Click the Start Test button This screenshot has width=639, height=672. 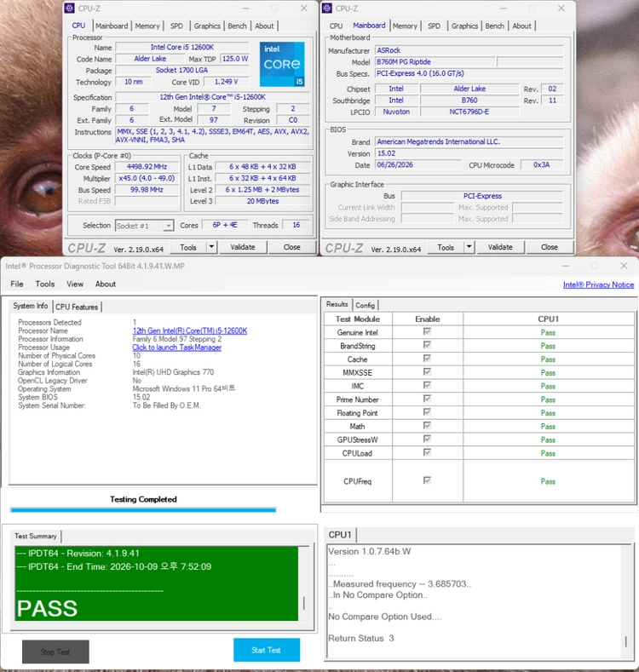point(267,650)
